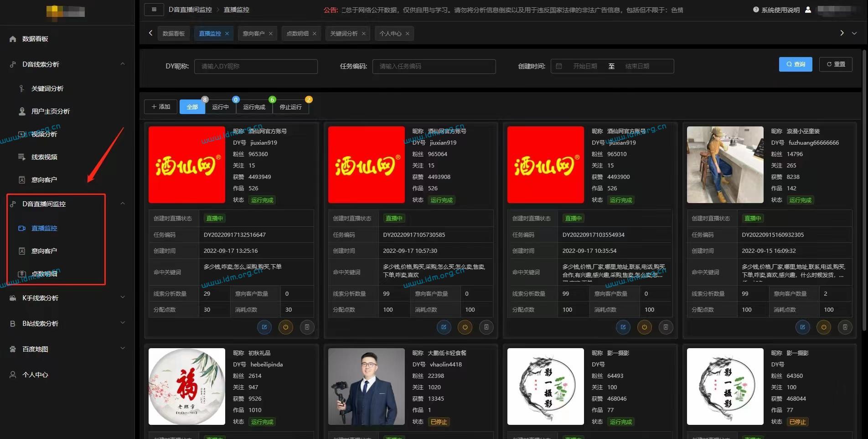The height and width of the screenshot is (439, 868).
Task: Toggle power for task DY20220917132516647
Action: [286, 327]
